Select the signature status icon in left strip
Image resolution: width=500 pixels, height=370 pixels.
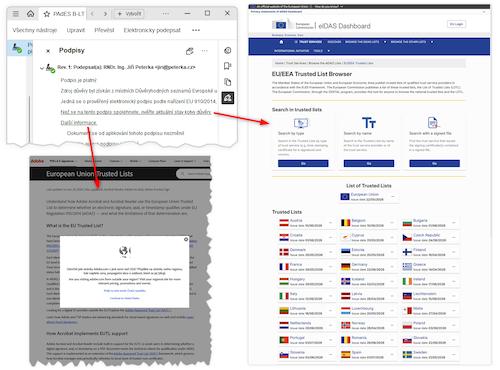click(x=17, y=48)
